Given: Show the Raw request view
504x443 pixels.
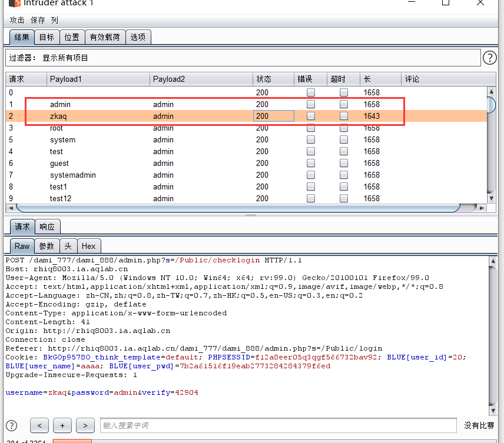Looking at the screenshot, I should coord(22,246).
